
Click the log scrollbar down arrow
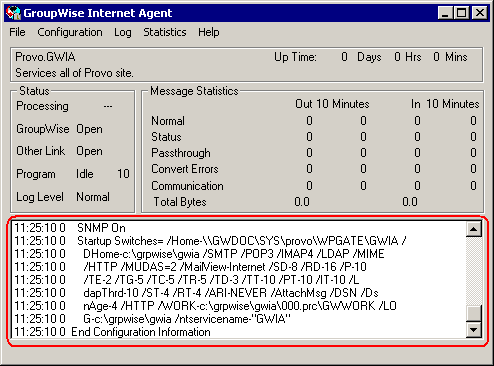click(473, 330)
